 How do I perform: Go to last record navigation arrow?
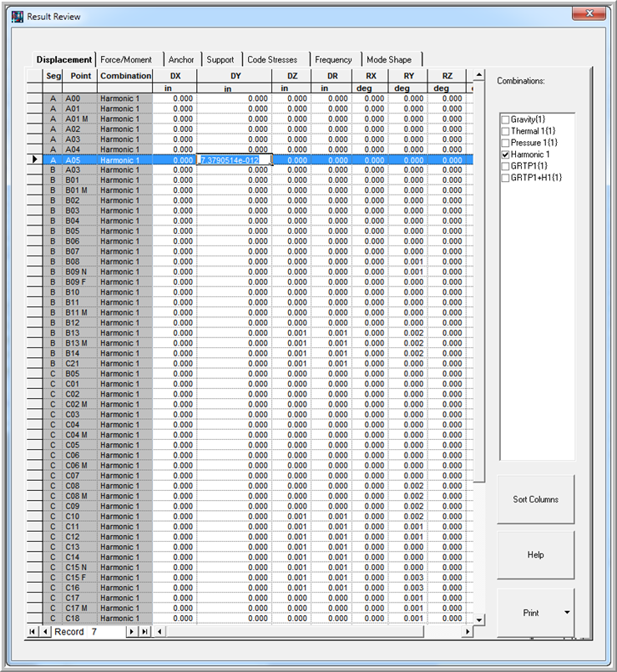(x=145, y=631)
